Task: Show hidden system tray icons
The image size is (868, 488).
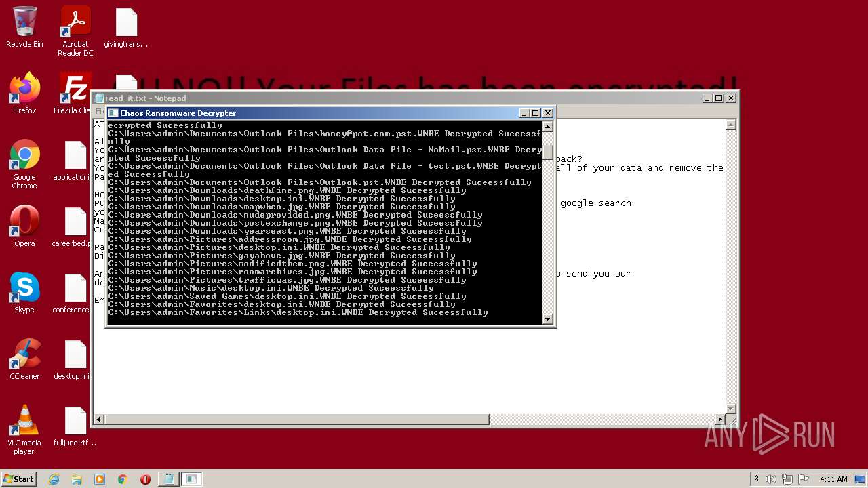Action: coord(756,479)
